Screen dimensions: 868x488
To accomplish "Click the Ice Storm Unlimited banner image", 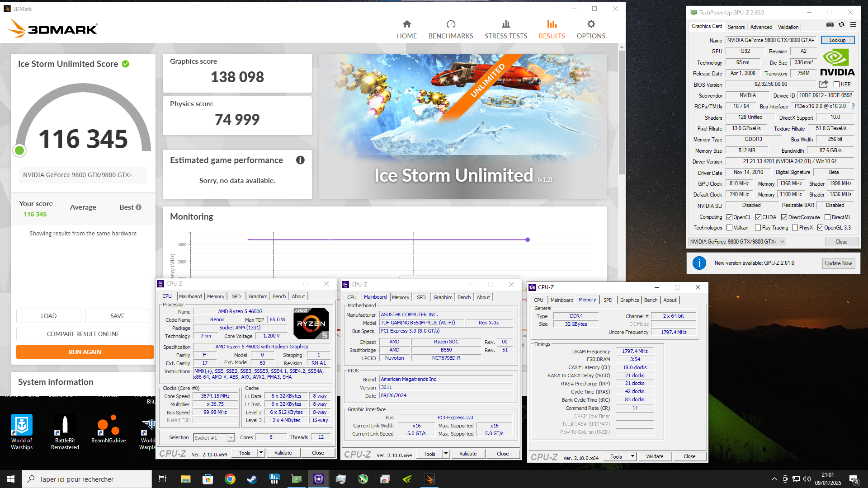I will click(463, 127).
